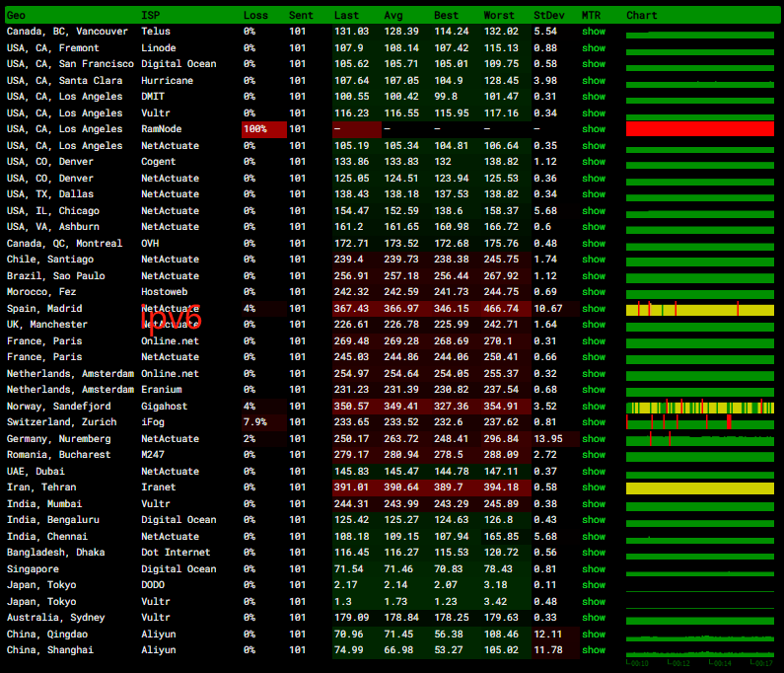
Task: Open MTR for San Francisco Digital Ocean
Action: click(x=594, y=64)
